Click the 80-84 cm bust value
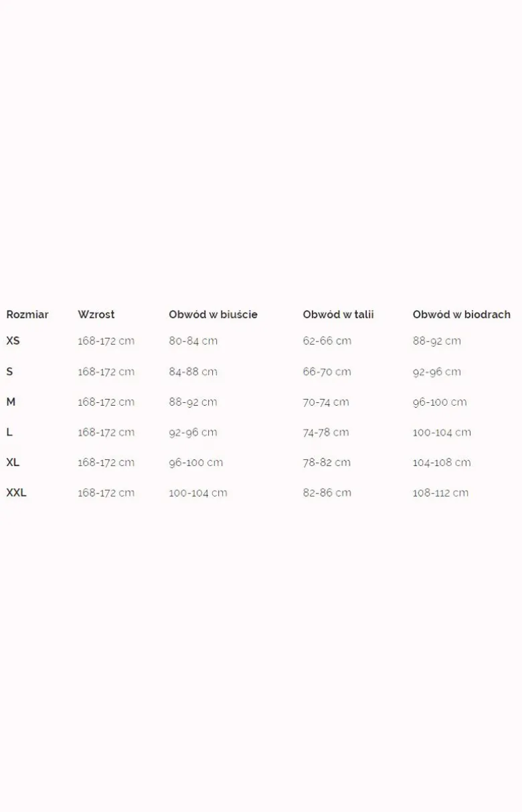 click(193, 341)
